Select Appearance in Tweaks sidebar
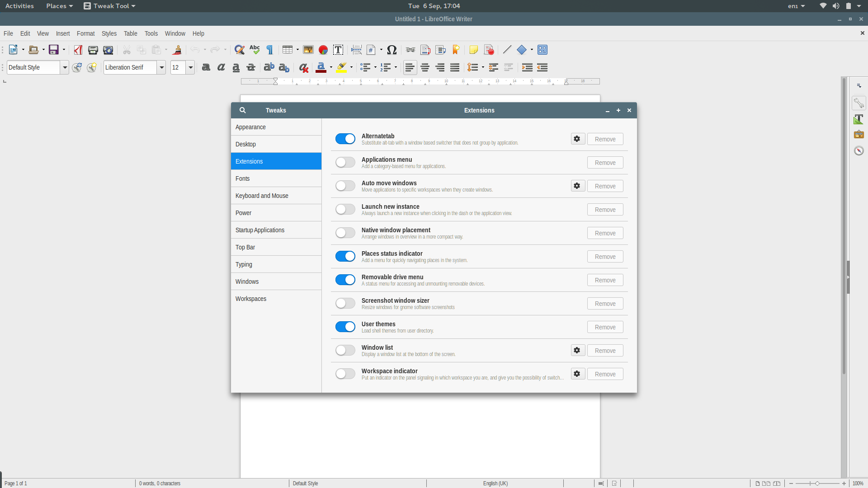This screenshot has width=868, height=488. (x=276, y=127)
